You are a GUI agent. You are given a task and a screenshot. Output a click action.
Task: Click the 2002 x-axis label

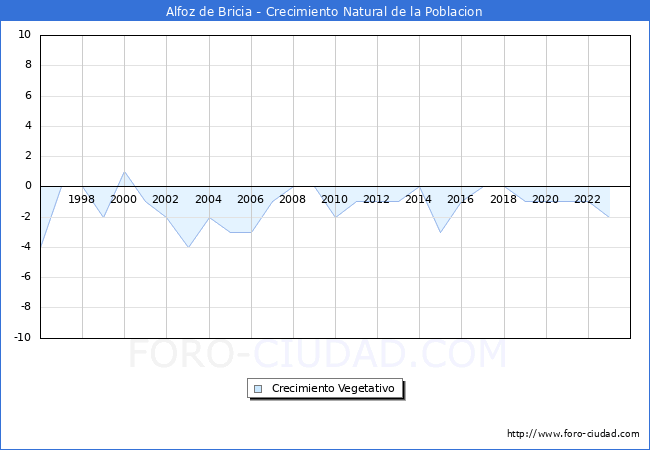165,199
